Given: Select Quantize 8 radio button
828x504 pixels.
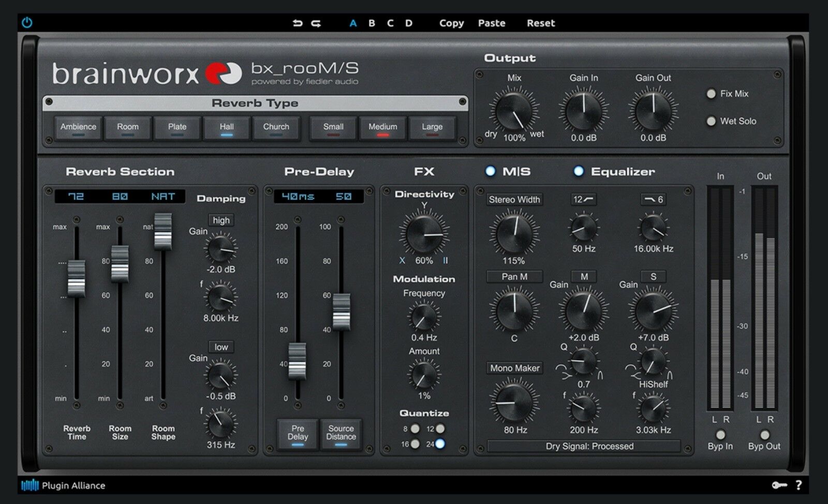Looking at the screenshot, I should (415, 429).
